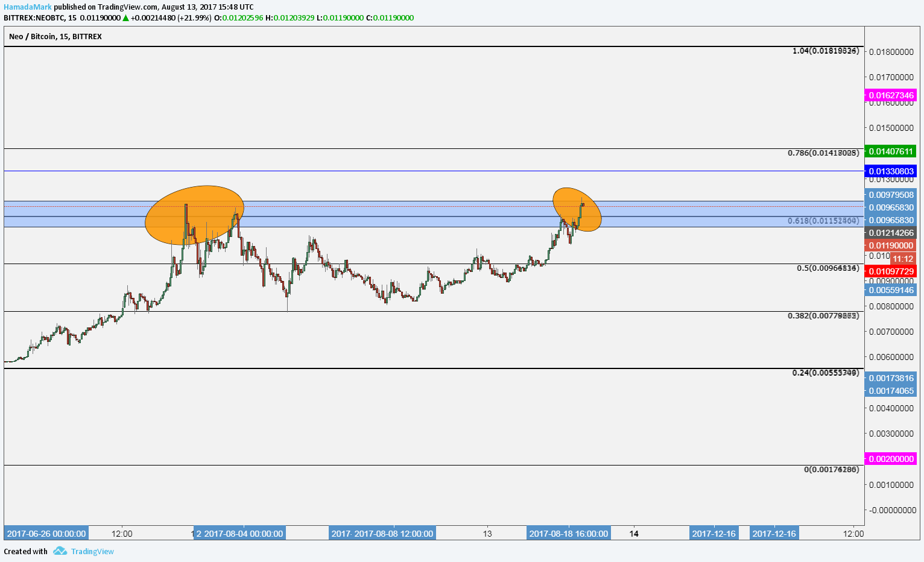Viewport: 924px width, 562px height.
Task: Select the blue 0.01330803 price label
Action: [x=891, y=171]
